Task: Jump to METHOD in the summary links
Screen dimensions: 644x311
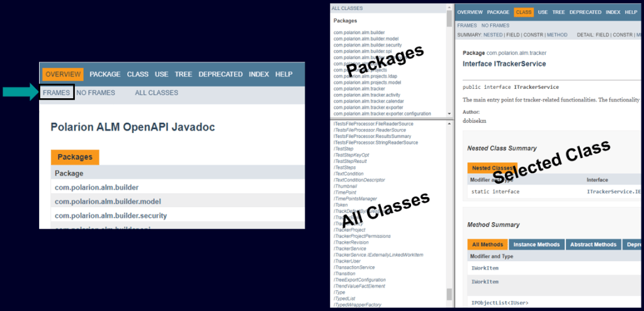Action: point(556,35)
